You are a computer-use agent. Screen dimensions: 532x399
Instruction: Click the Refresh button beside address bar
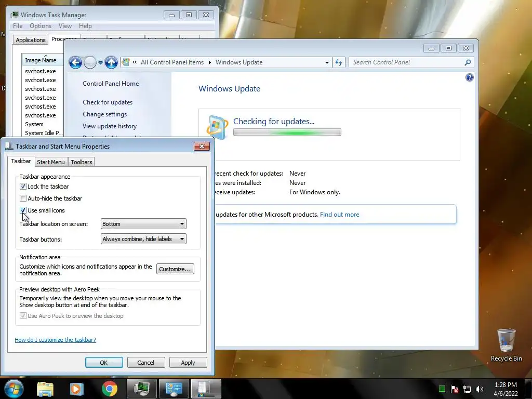click(339, 62)
